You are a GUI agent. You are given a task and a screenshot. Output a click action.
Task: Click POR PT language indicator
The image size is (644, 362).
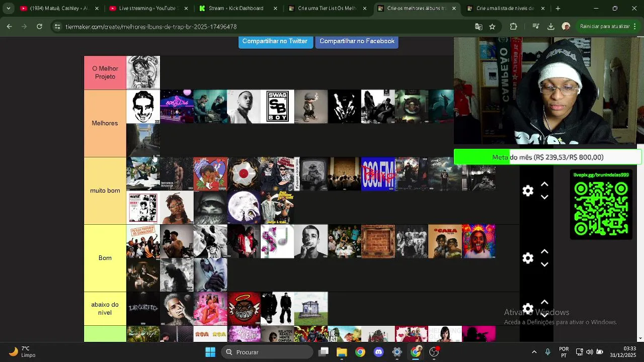[564, 352]
